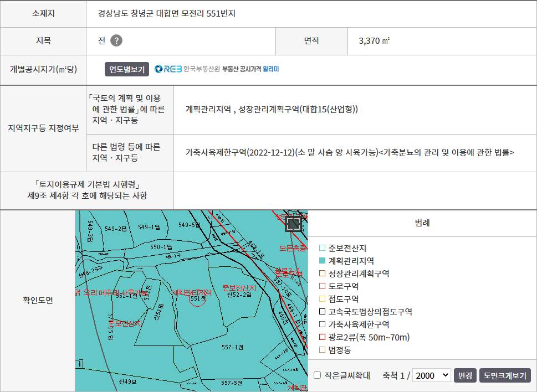Screen dimensions: 537x392
Task: Click the 도면크게보기 button
Action: 505,375
